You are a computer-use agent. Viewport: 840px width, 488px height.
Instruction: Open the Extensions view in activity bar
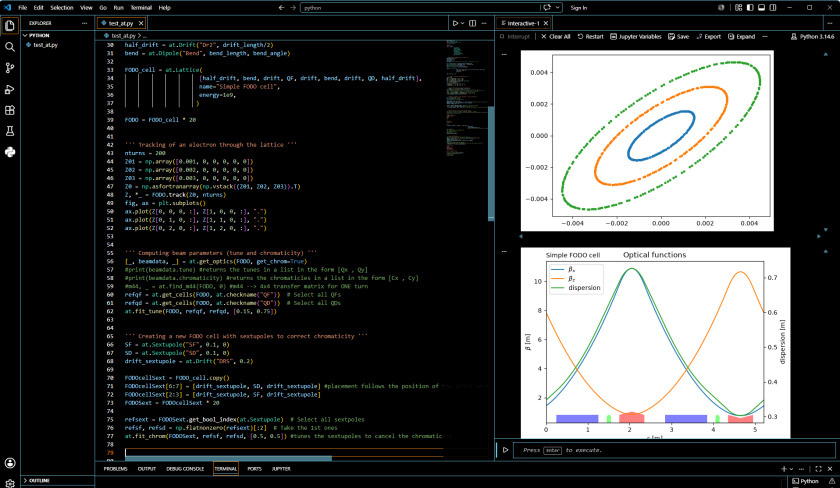click(x=10, y=110)
